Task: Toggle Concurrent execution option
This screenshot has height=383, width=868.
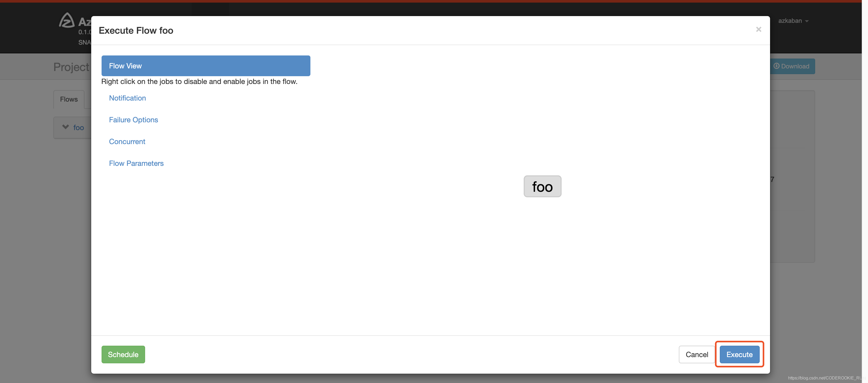Action: [x=127, y=141]
